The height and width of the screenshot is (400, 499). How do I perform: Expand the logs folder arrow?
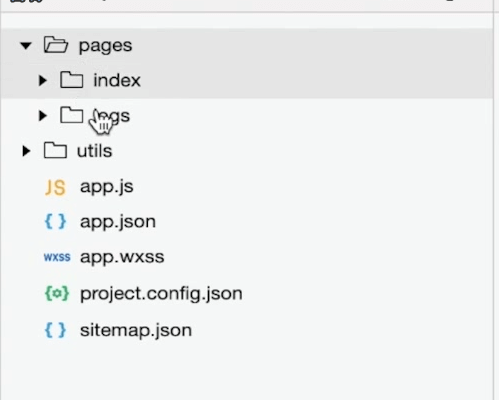(42, 116)
